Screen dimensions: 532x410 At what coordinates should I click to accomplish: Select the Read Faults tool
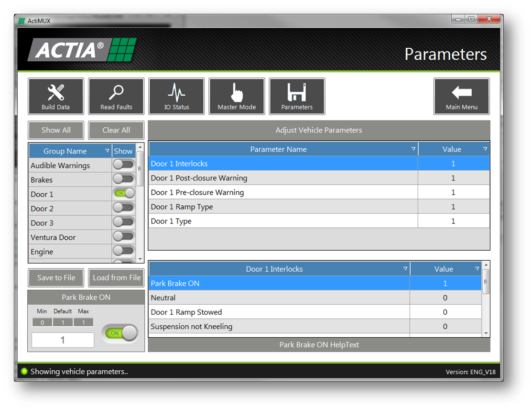116,96
